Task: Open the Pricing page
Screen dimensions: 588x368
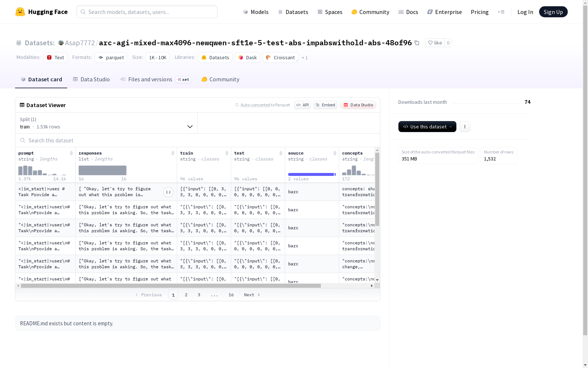Action: coord(480,12)
